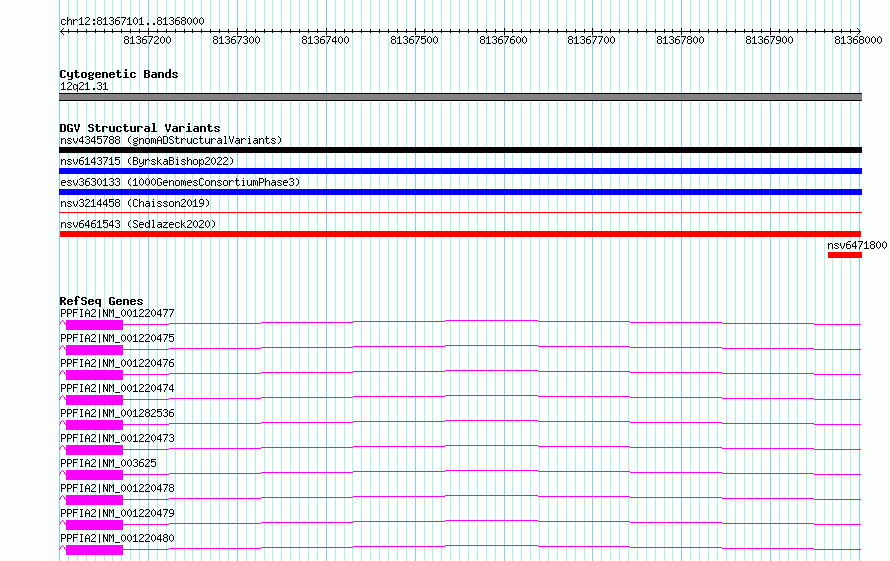Open nsv6461543 Sedlazeck2020 variant label
This screenshot has height=561, width=890.
138,224
